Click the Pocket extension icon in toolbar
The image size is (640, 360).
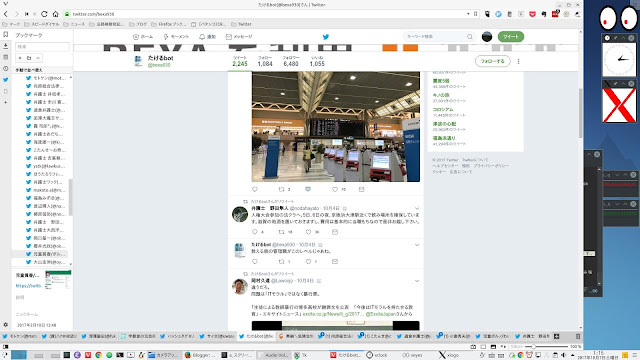[532, 14]
